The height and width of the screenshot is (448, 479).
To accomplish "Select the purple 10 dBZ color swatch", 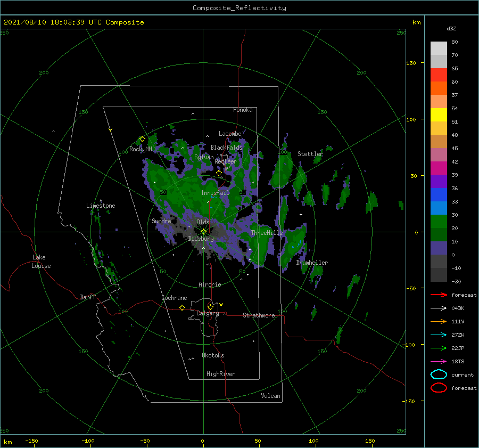I will click(x=439, y=248).
